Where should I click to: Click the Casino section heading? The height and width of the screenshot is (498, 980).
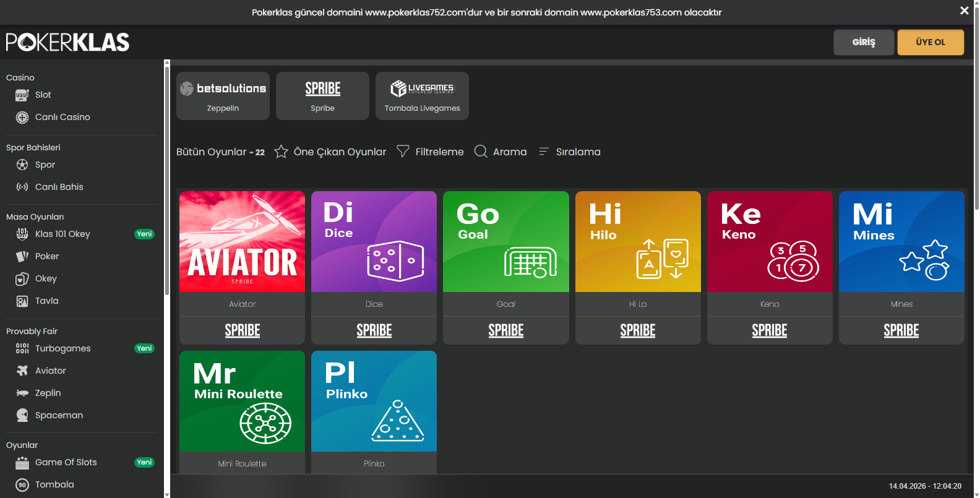click(20, 77)
